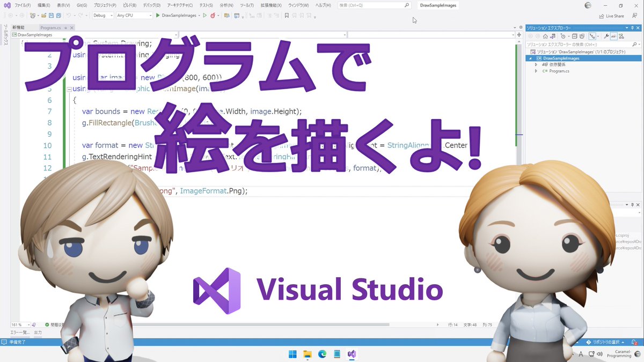Viewport: 644px width, 362px height.
Task: Open the 編集(E) menu
Action: (x=43, y=5)
